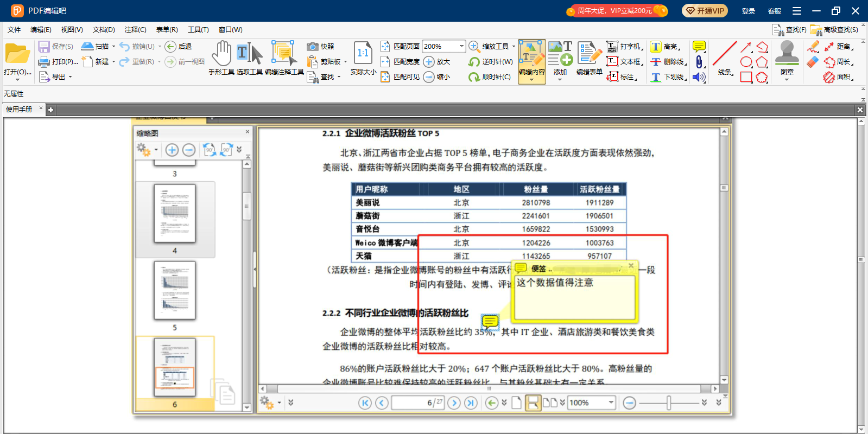Switch to the 使用手册 document tab
The width and height of the screenshot is (868, 434).
19,110
